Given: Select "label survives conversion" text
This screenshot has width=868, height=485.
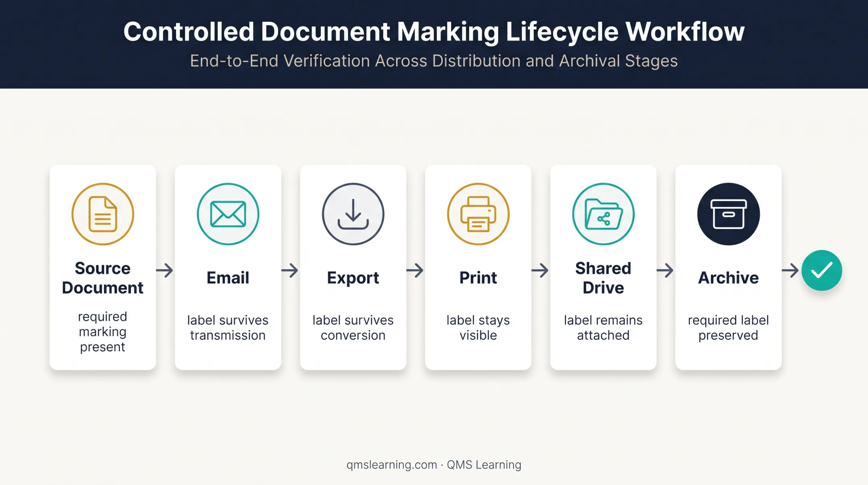Looking at the screenshot, I should [x=353, y=328].
